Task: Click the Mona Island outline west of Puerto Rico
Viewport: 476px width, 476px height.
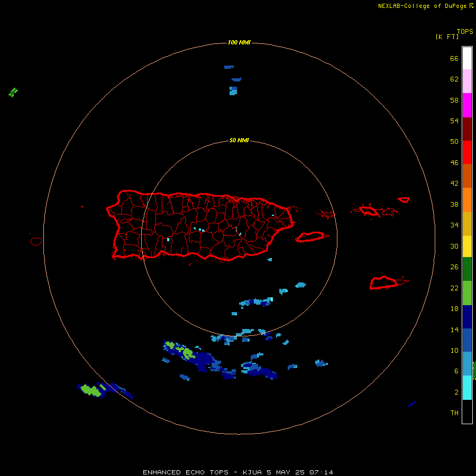Action: 36,241
